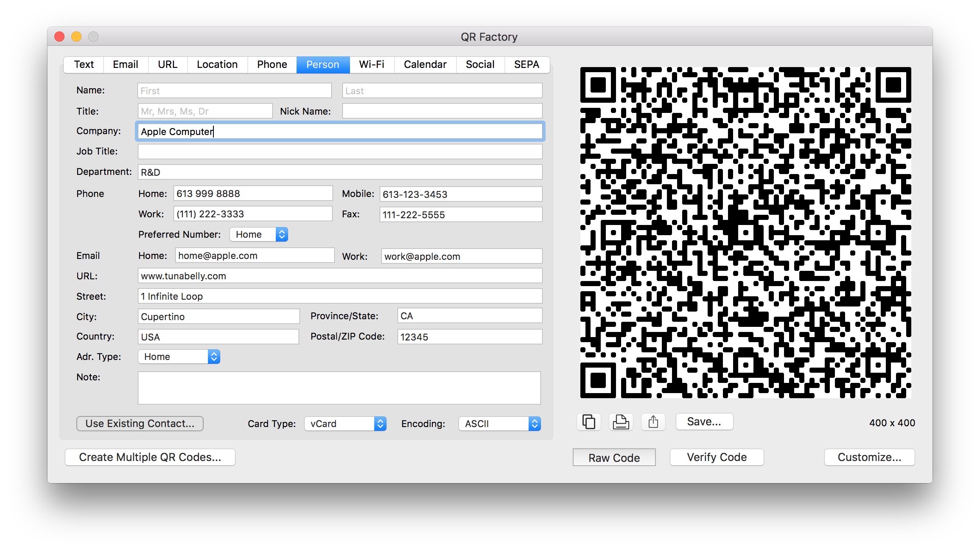Click the URL field
Viewport: 980px width, 551px height.
[x=340, y=275]
